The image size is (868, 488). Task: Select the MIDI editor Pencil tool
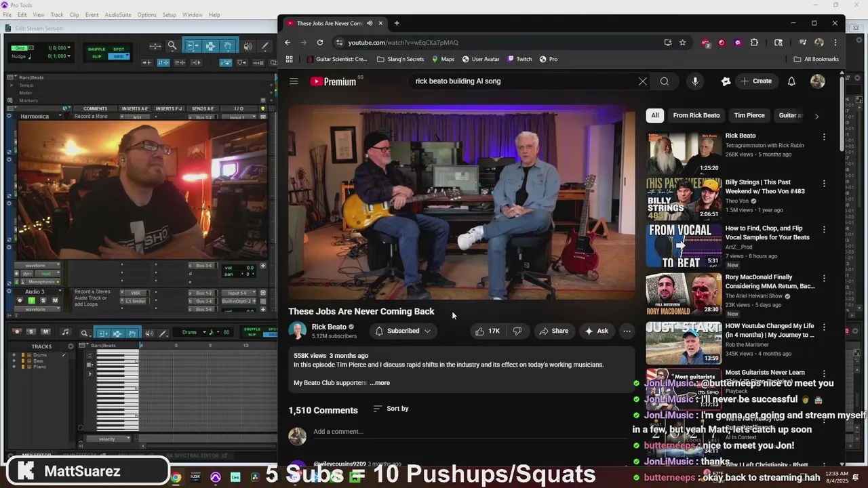(163, 333)
